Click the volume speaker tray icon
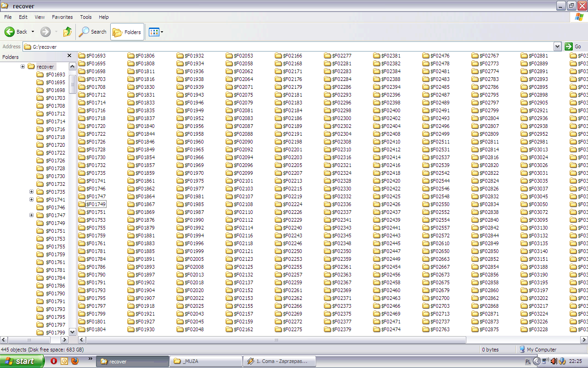 (554, 361)
